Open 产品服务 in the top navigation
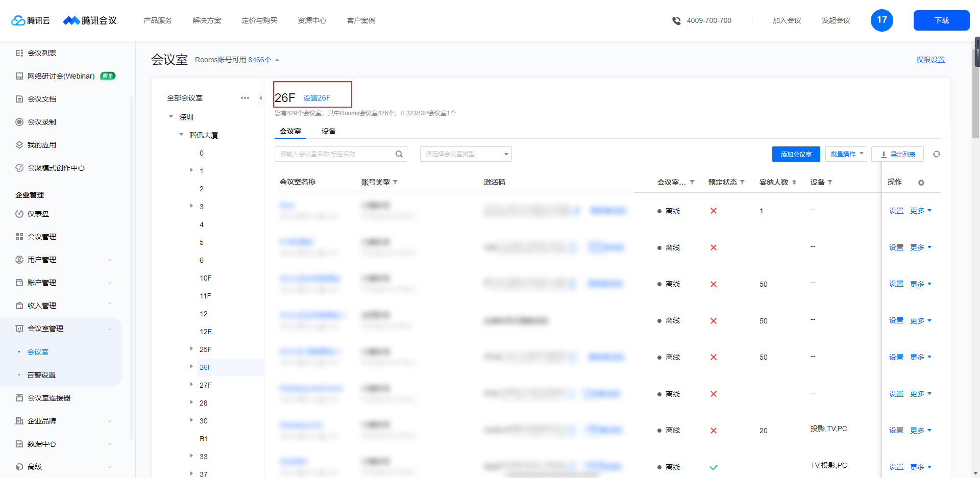Screen dimensions: 980x478 (x=158, y=20)
